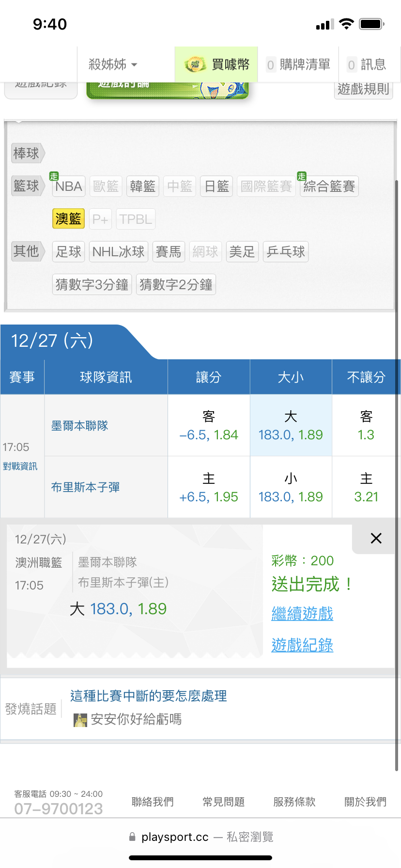The image size is (401, 868).
Task: Choose 猜數字3分鐘 game
Action: pos(92,285)
